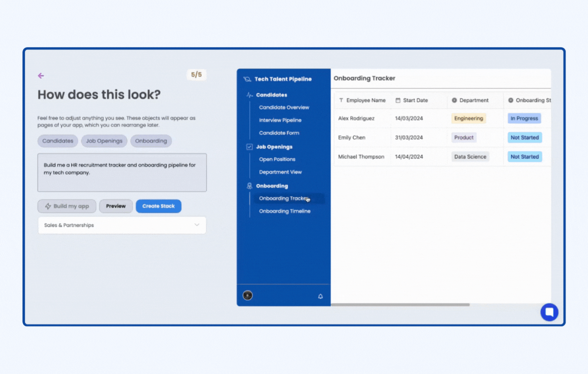Switch to Interview Pipeline page
This screenshot has height=374, width=588.
[280, 120]
